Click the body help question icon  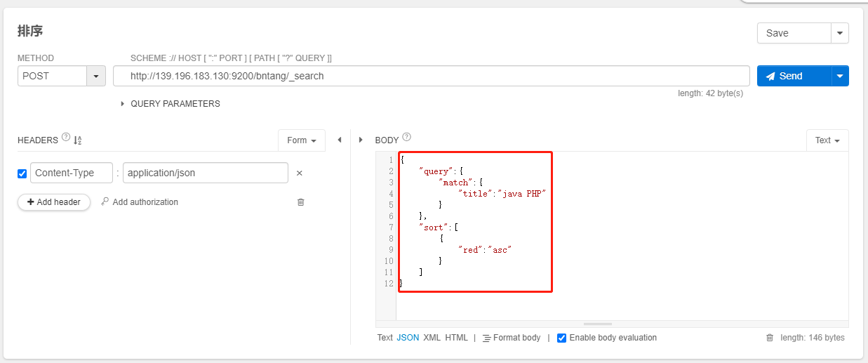coord(406,137)
